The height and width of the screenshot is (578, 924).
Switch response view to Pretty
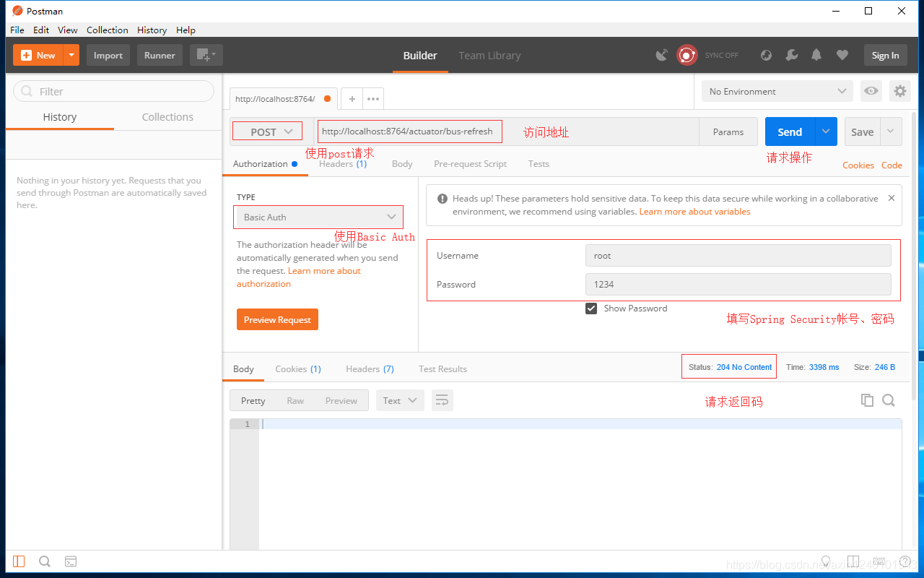(253, 400)
